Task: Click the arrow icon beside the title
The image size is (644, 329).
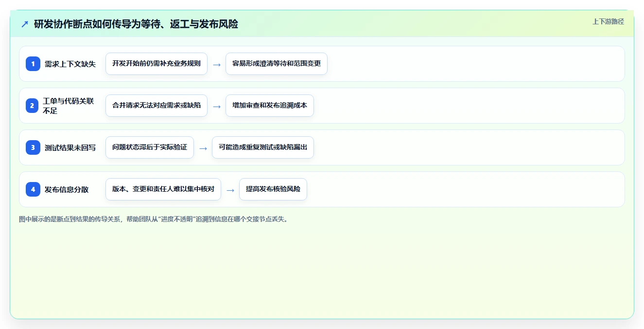Action: click(25, 24)
